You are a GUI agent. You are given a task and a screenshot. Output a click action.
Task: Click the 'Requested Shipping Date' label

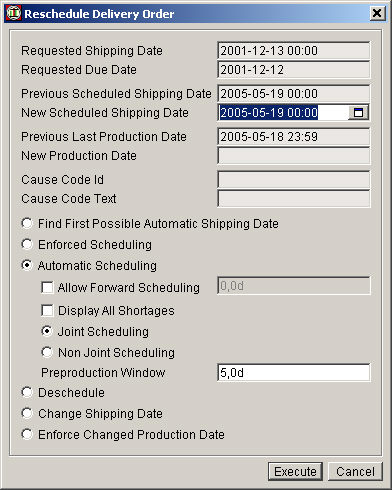pos(92,51)
